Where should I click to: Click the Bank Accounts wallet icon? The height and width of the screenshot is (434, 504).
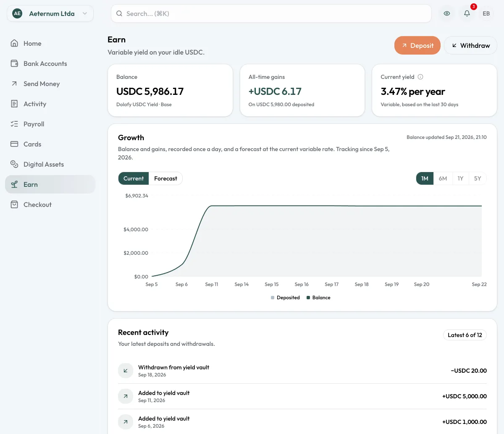tap(14, 63)
